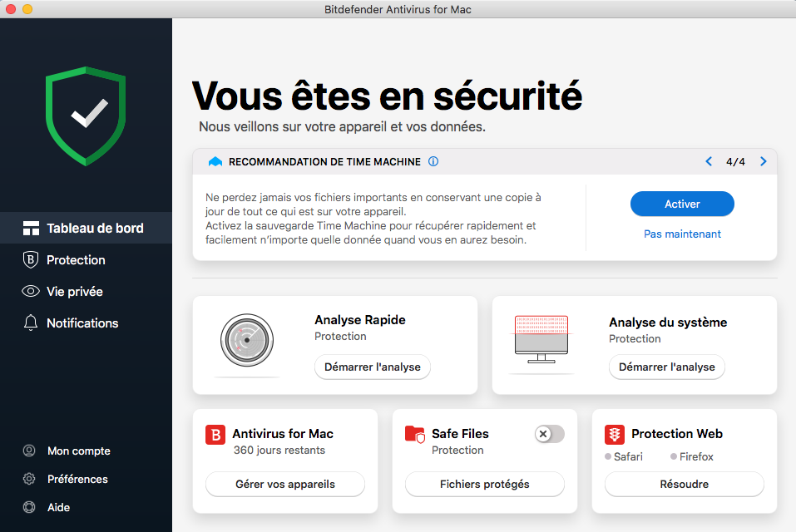
Task: Open Mon compte
Action: [79, 451]
